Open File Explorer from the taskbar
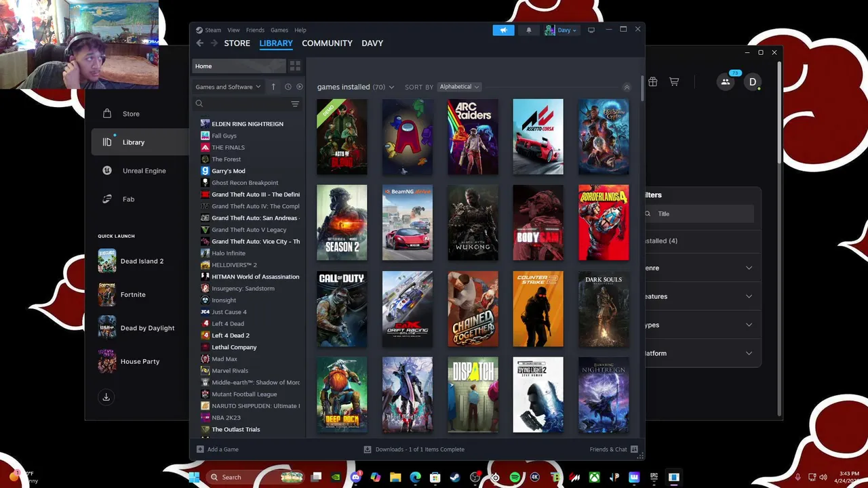The width and height of the screenshot is (868, 488). tap(395, 477)
